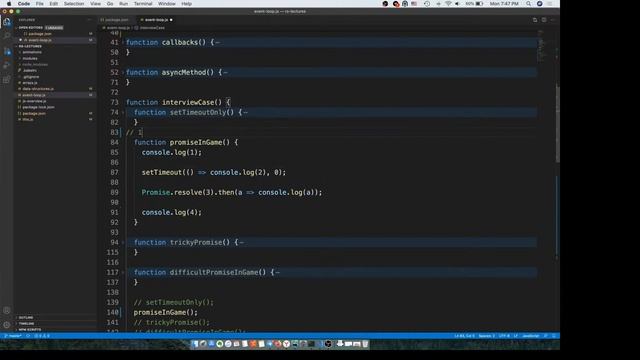Expand the folded trickyPromise function on line 94
This screenshot has height=360, width=640.
[122, 242]
